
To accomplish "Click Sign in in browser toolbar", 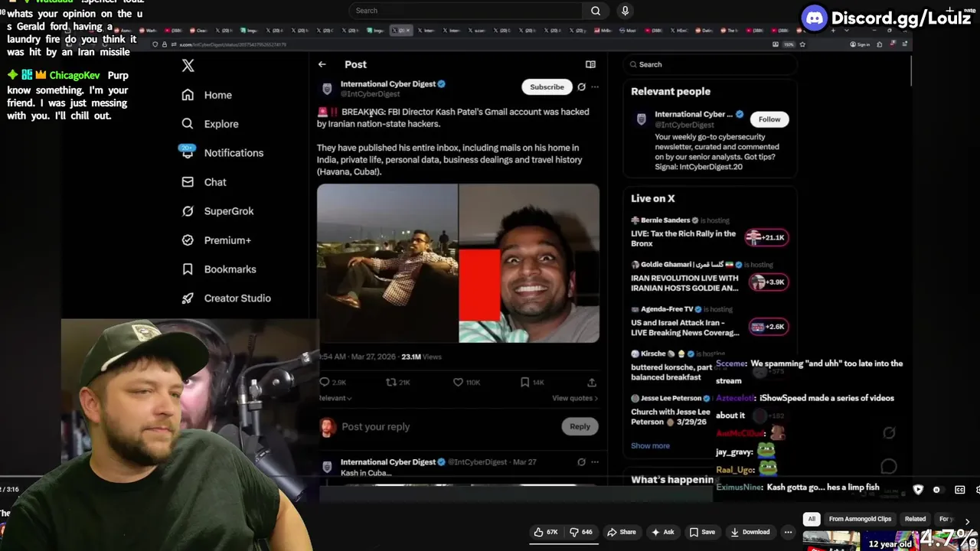I will pyautogui.click(x=861, y=44).
